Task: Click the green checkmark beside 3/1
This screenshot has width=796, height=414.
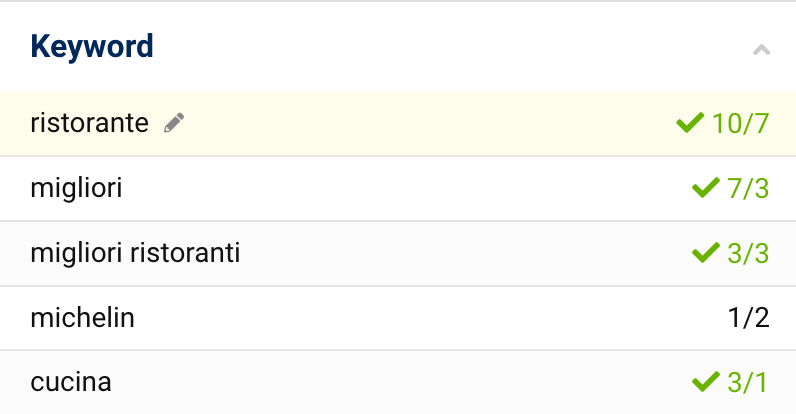Action: pos(706,382)
